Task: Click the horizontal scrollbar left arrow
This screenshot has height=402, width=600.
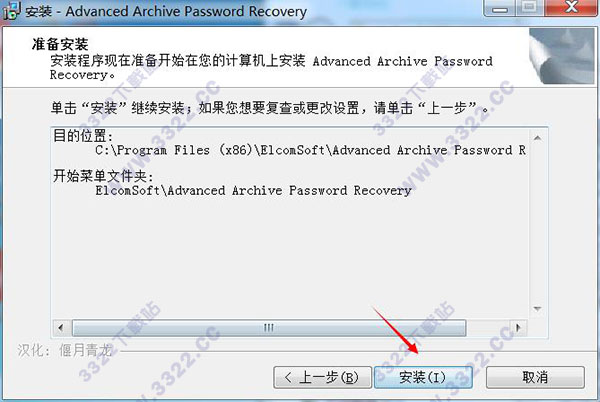Action: click(60, 328)
